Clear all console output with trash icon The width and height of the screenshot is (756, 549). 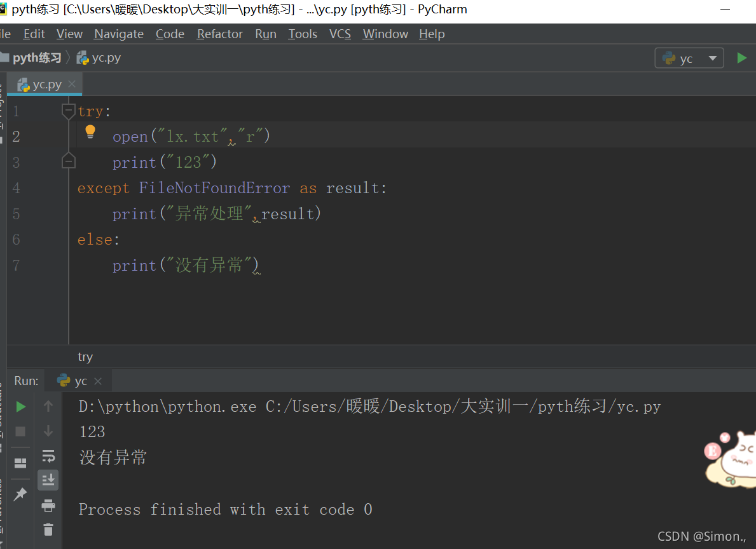tap(48, 530)
